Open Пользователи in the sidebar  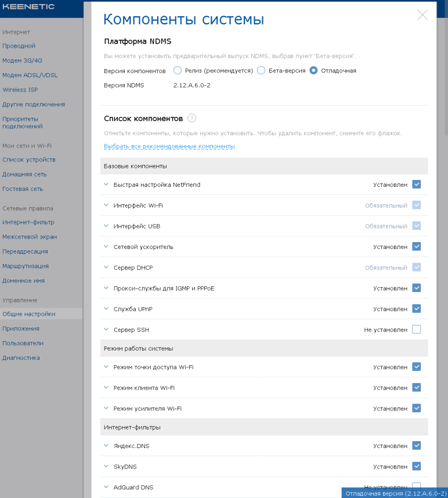tap(23, 344)
